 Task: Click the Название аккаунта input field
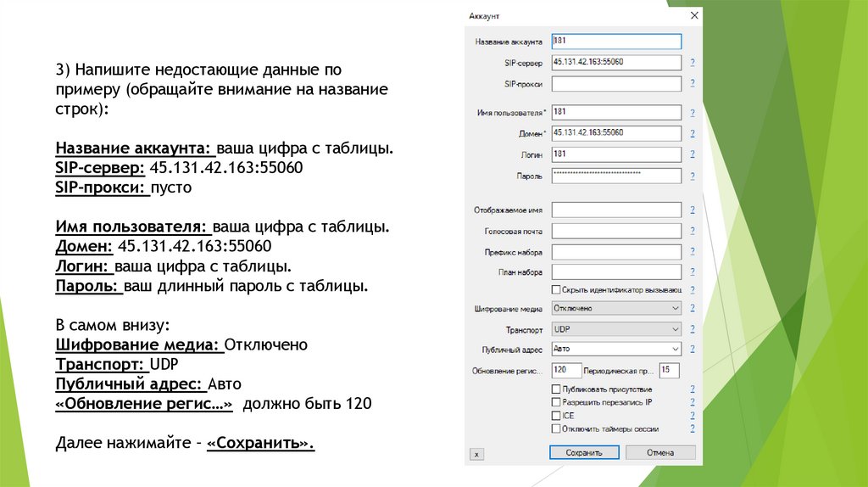pyautogui.click(x=616, y=41)
